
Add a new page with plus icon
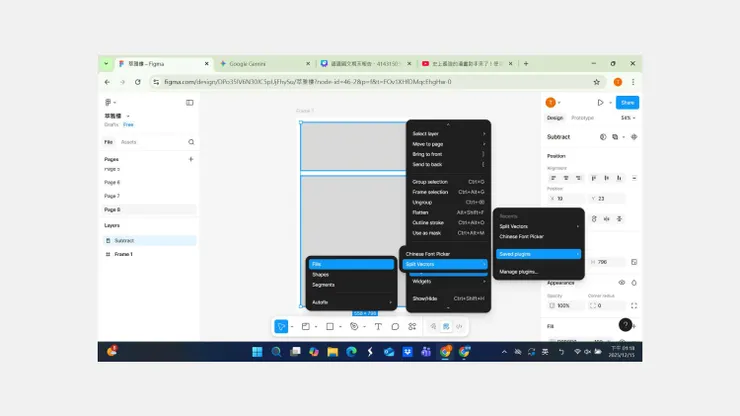(x=191, y=159)
